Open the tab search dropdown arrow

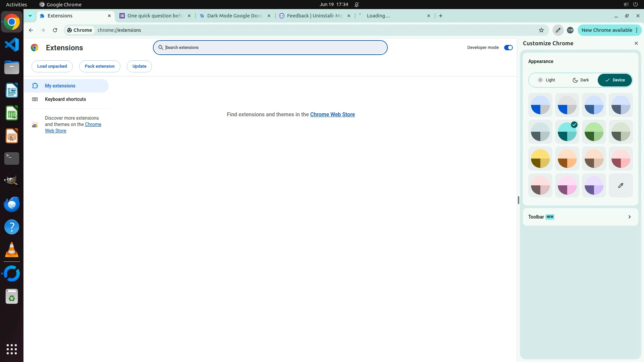(x=30, y=16)
